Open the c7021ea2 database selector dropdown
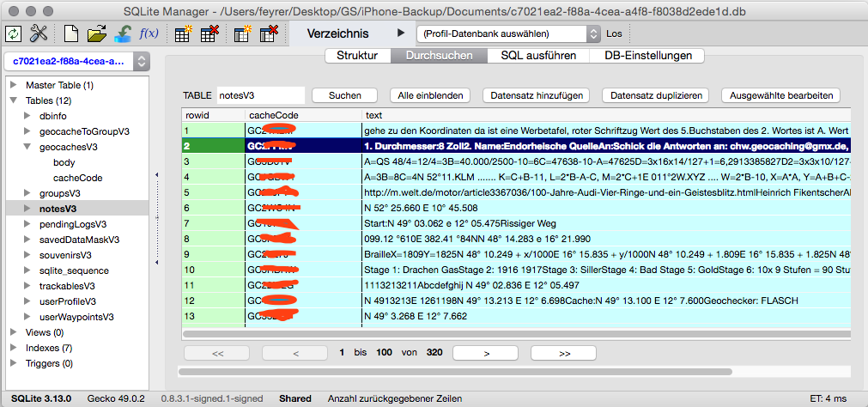Screen dimensions: 868x407 click(x=76, y=62)
